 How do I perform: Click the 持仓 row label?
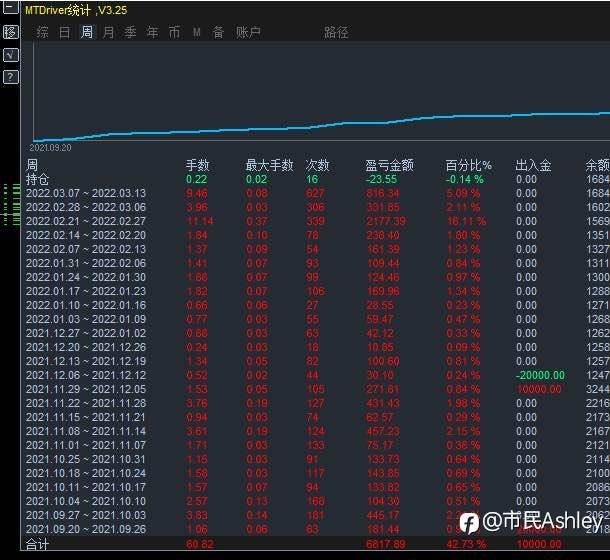click(x=38, y=179)
